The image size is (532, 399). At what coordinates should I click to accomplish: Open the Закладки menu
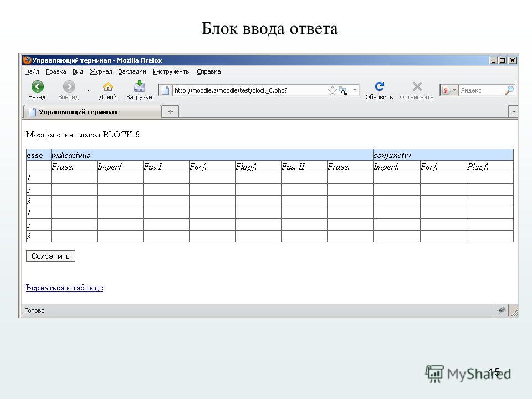click(x=132, y=71)
